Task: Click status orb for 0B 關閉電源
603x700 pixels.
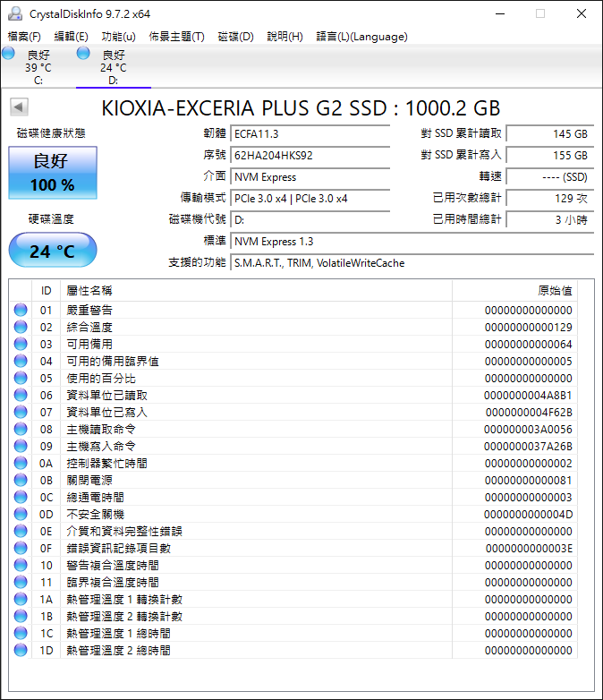Action: coord(21,480)
